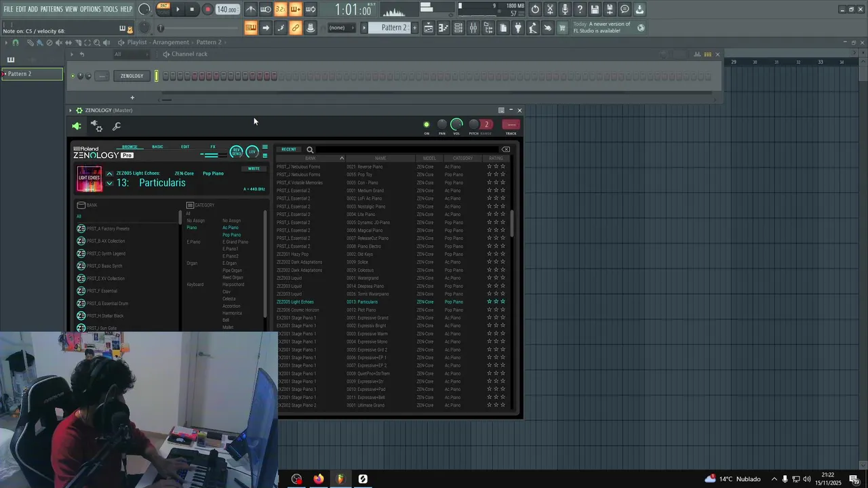Sort list by BANK column header
Image resolution: width=868 pixels, height=488 pixels.
click(311, 158)
